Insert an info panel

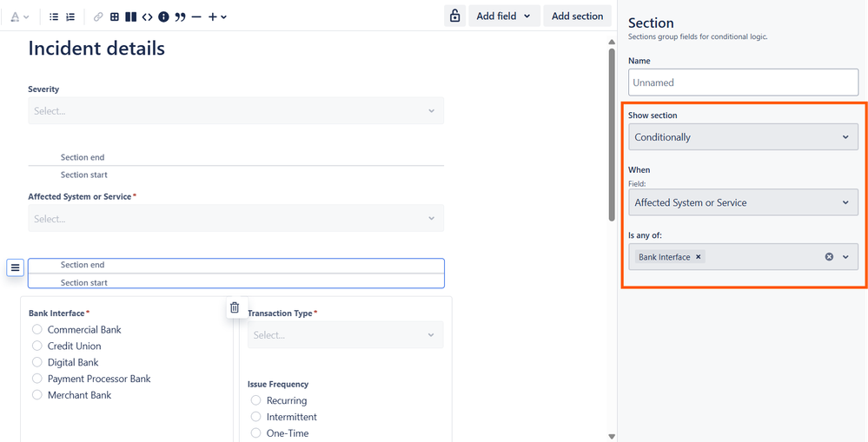[163, 17]
